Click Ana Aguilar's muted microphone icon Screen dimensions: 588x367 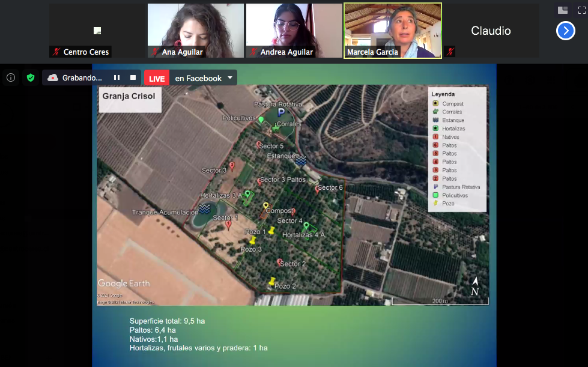pos(155,52)
